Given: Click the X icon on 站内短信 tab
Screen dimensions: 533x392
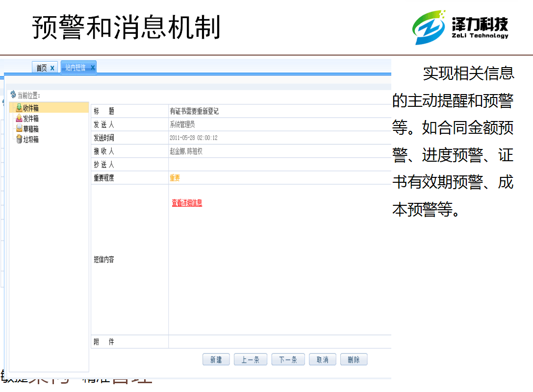Looking at the screenshot, I should [92, 68].
